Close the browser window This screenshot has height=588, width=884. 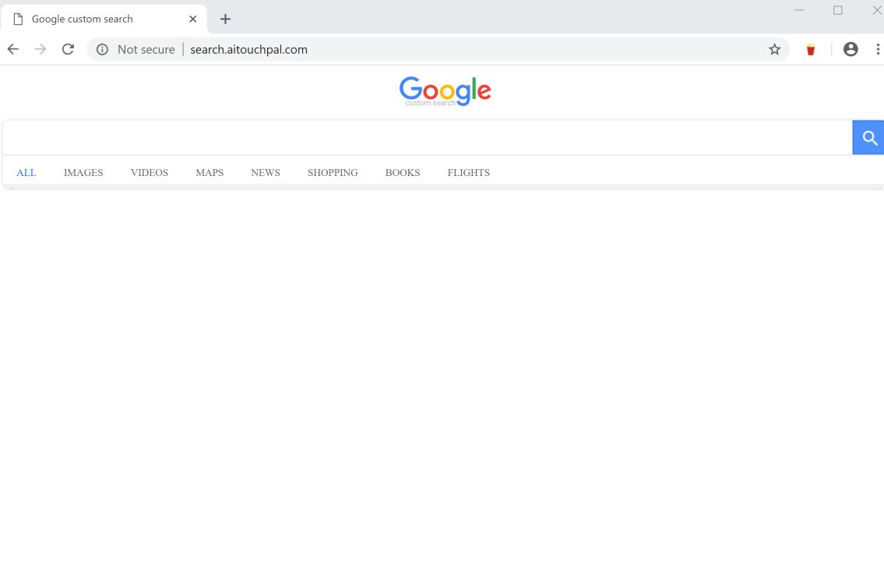point(877,10)
